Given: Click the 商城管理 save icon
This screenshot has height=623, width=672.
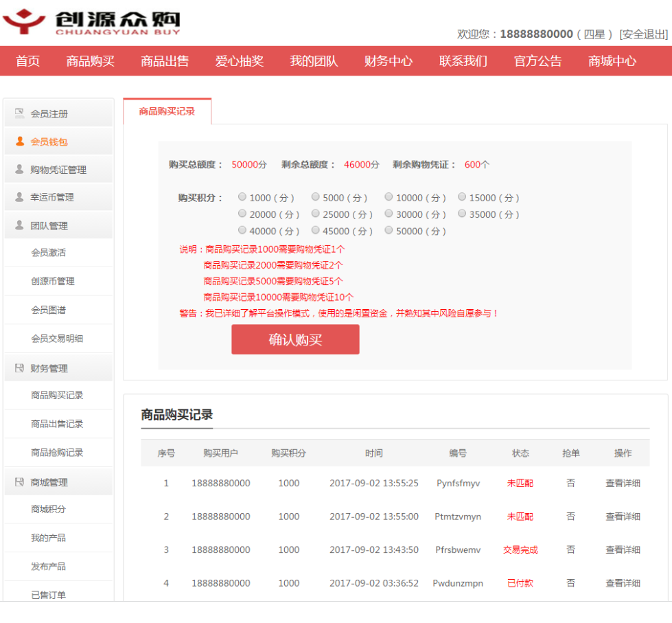Looking at the screenshot, I should (19, 482).
